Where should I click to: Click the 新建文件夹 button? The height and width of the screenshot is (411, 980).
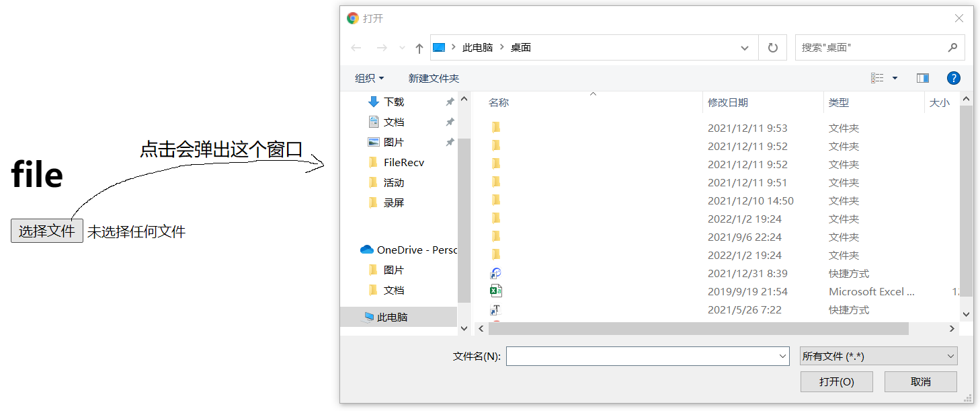tap(432, 77)
